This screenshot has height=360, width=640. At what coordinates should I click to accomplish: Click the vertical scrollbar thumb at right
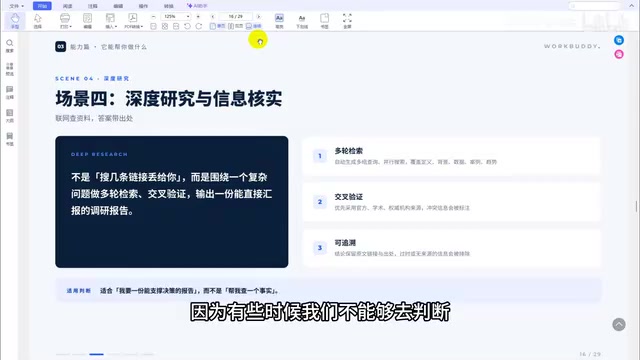(636, 207)
